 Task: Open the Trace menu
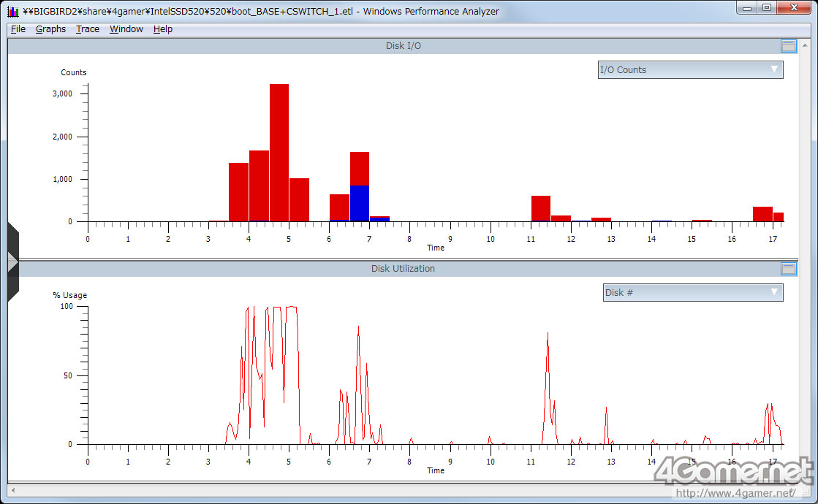[88, 29]
